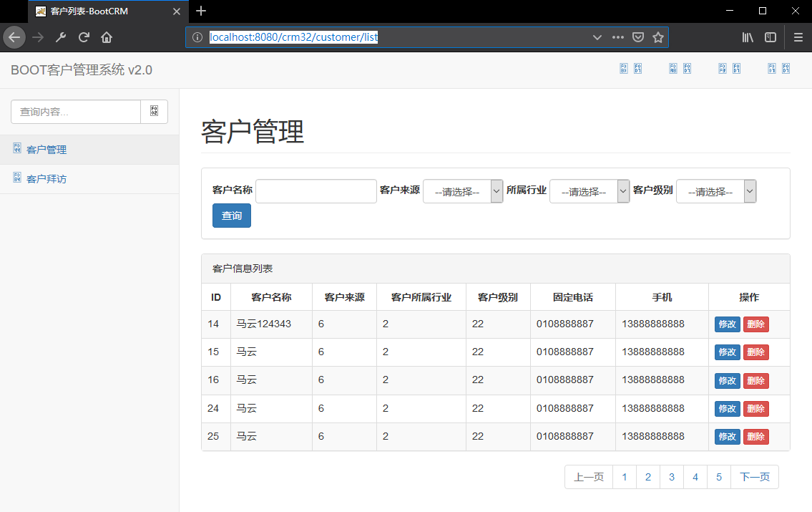Viewport: 812px width, 512px height.
Task: Click the icon beside 客户拜访 in sidebar
Action: click(17, 178)
